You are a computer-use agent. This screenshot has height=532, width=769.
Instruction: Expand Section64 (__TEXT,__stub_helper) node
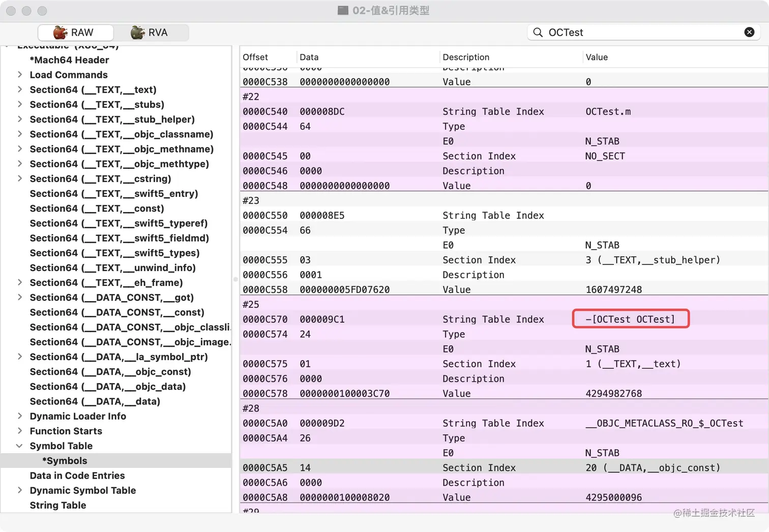[20, 119]
